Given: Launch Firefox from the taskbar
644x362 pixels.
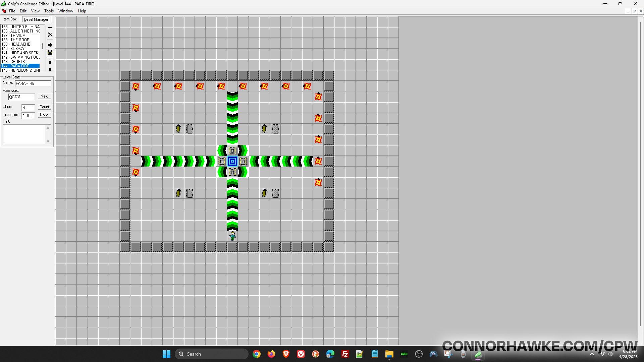Looking at the screenshot, I should pyautogui.click(x=271, y=354).
